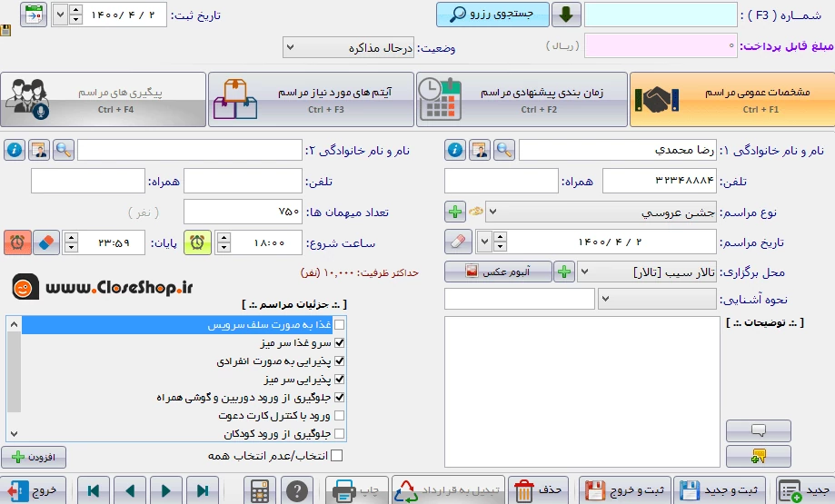Open ceremony date dropdown arrow

pos(484,242)
